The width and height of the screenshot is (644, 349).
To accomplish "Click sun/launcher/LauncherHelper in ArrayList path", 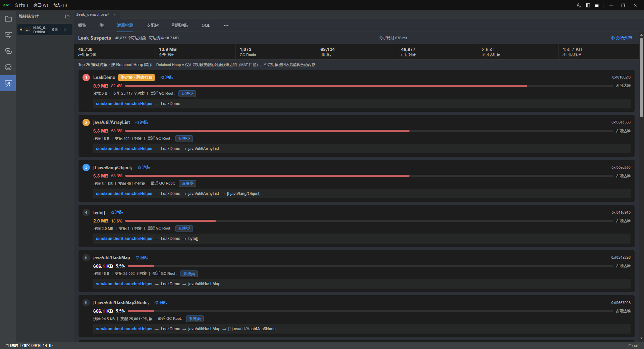I will pyautogui.click(x=124, y=149).
